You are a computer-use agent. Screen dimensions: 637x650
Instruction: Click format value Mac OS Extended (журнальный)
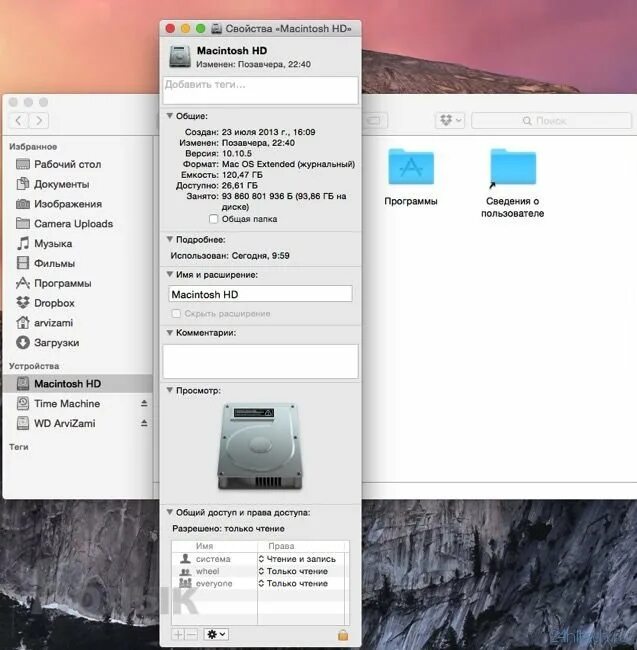288,164
